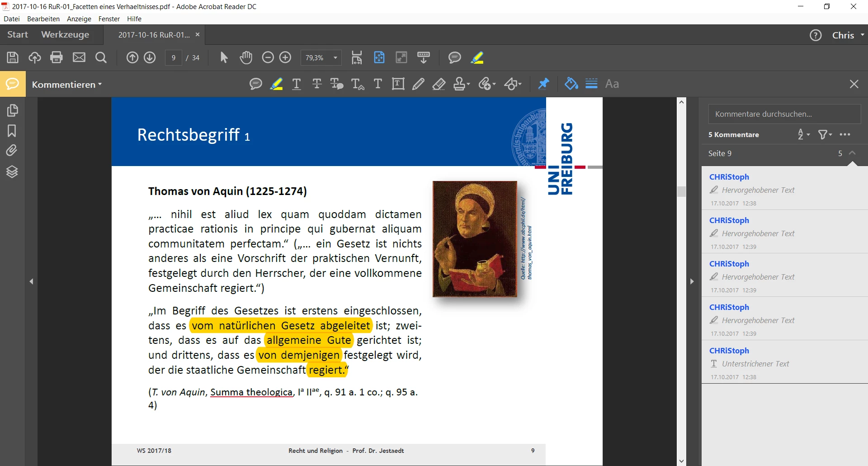Open the Hilfe menu

(x=134, y=19)
